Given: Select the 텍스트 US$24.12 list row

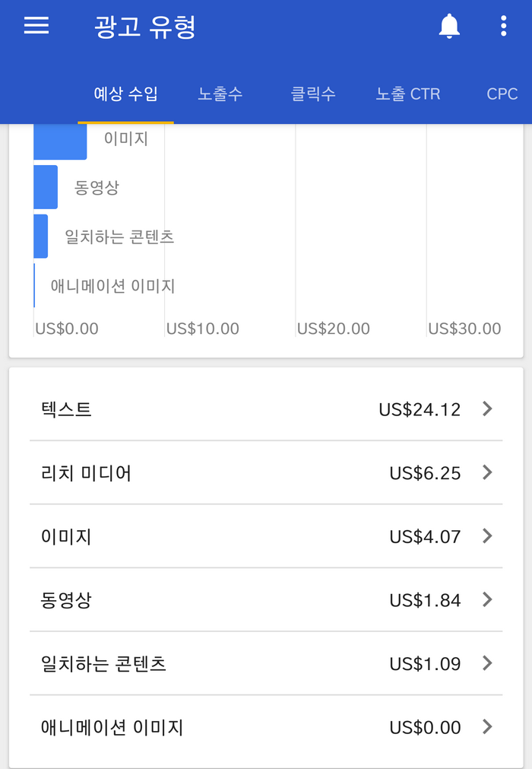Looking at the screenshot, I should pyautogui.click(x=266, y=409).
